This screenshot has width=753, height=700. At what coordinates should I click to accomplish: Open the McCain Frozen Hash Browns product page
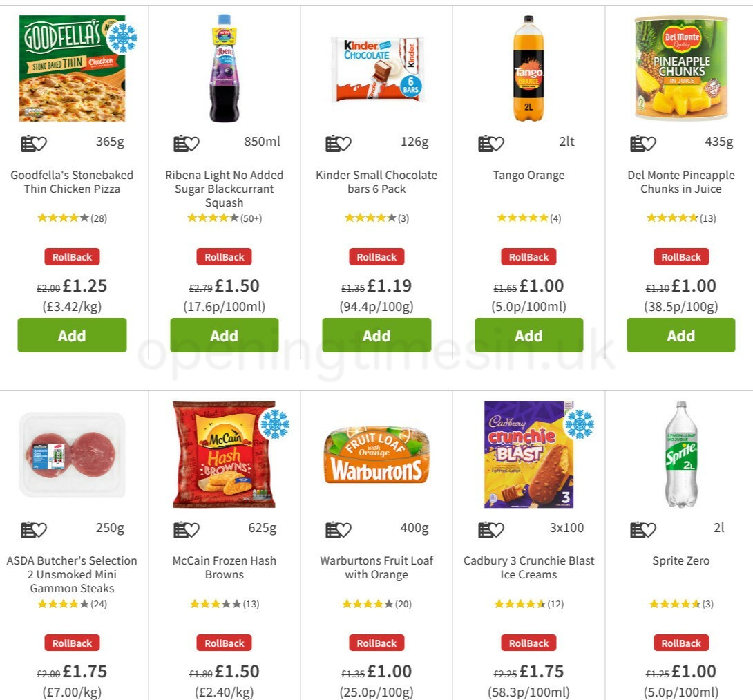click(225, 567)
